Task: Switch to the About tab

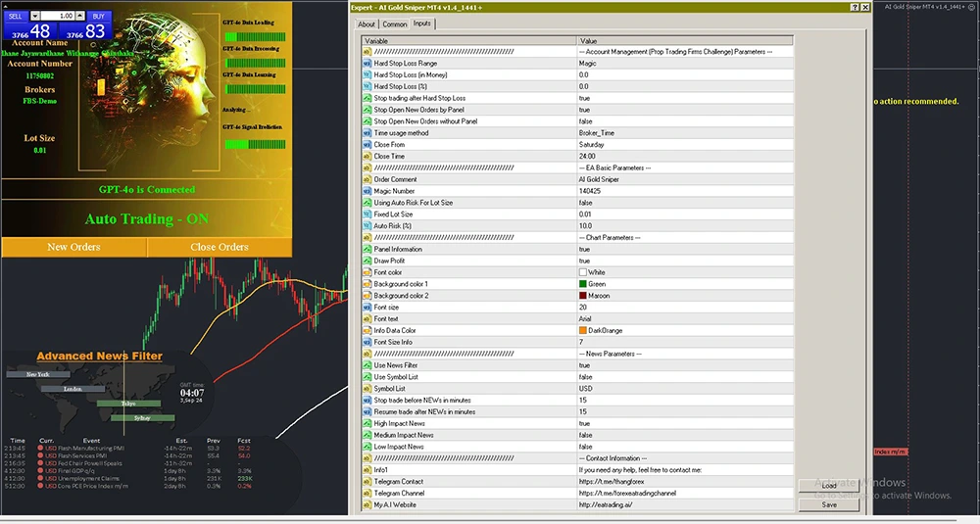Action: click(366, 24)
